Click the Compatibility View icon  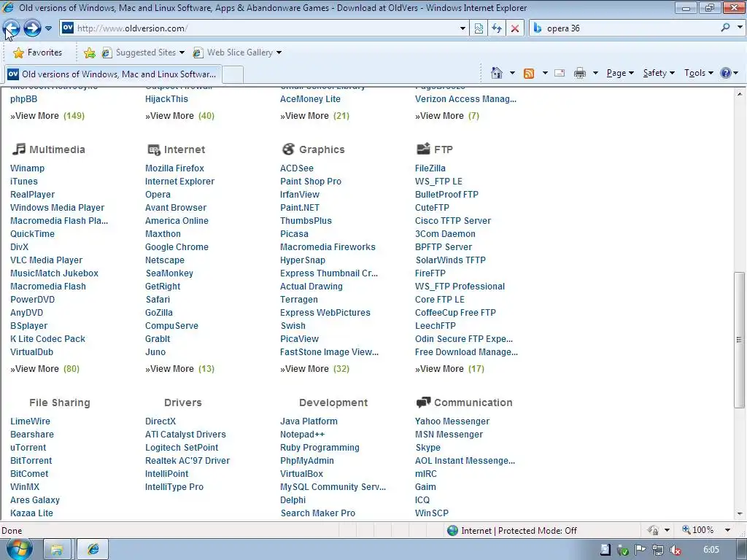click(479, 28)
